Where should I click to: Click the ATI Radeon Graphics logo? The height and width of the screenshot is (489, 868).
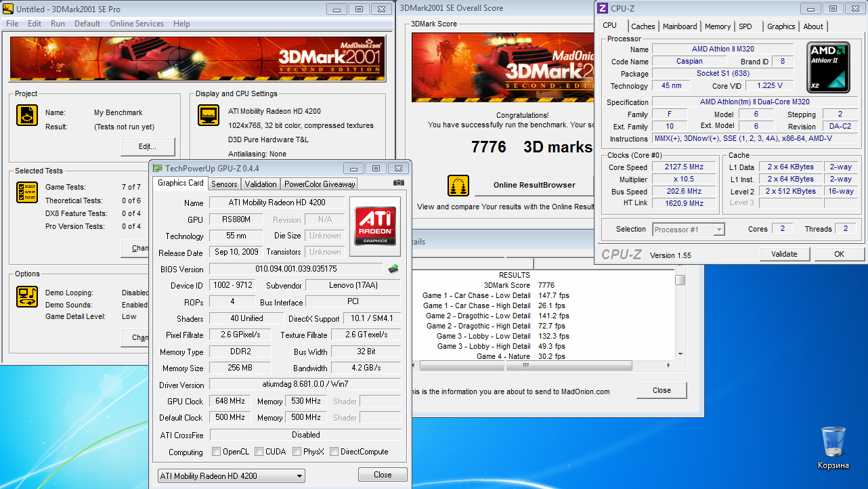374,226
